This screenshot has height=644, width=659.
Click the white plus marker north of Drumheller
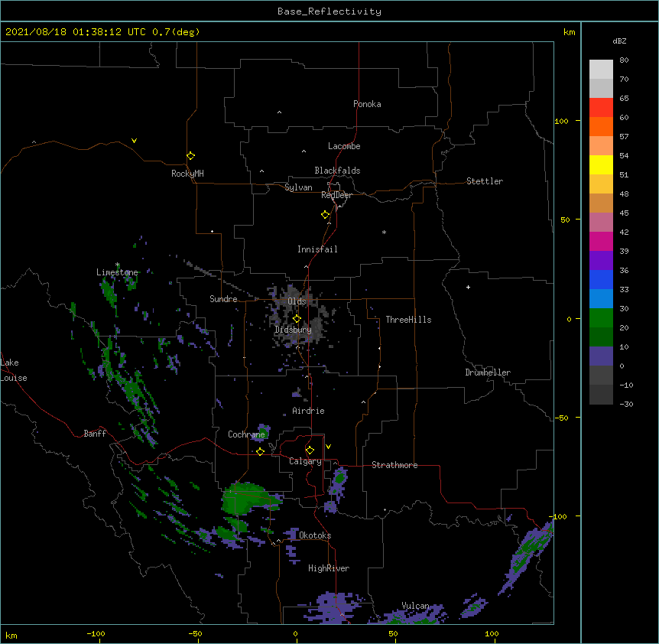point(468,287)
